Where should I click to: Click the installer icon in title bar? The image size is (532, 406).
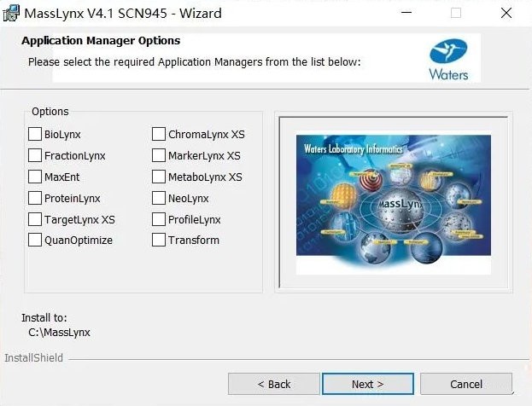click(11, 13)
